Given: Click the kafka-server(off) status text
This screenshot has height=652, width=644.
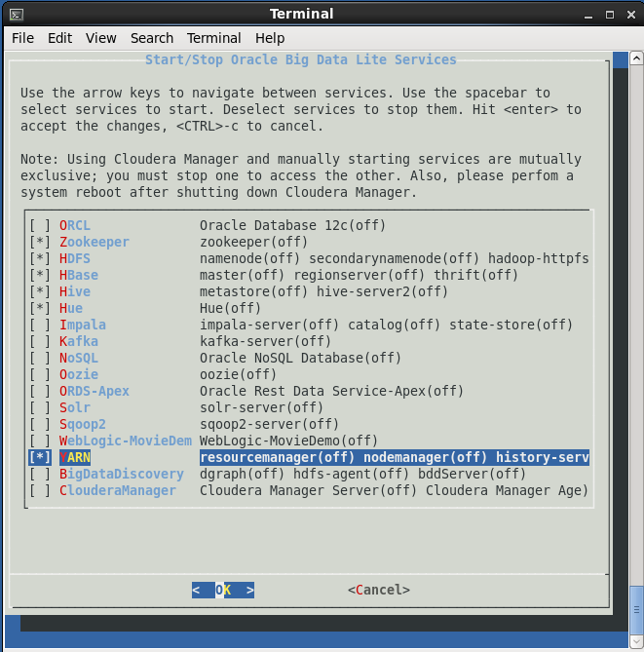Looking at the screenshot, I should click(265, 341).
